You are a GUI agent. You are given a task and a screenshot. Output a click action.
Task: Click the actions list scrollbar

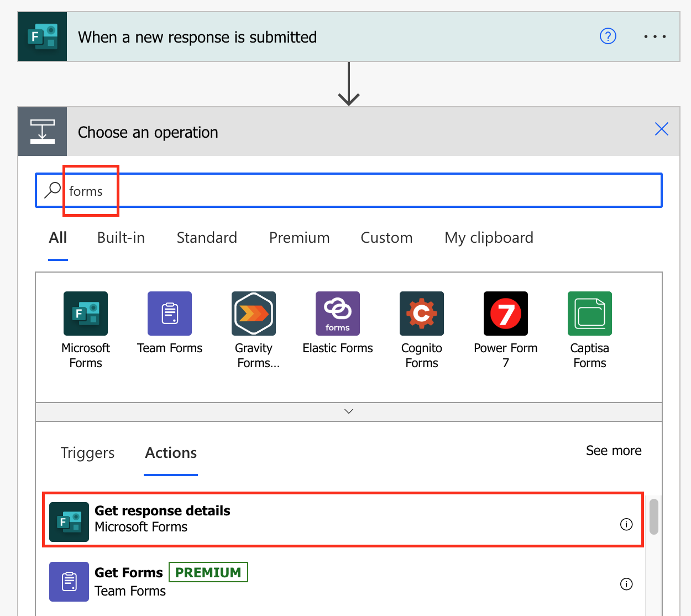(654, 517)
